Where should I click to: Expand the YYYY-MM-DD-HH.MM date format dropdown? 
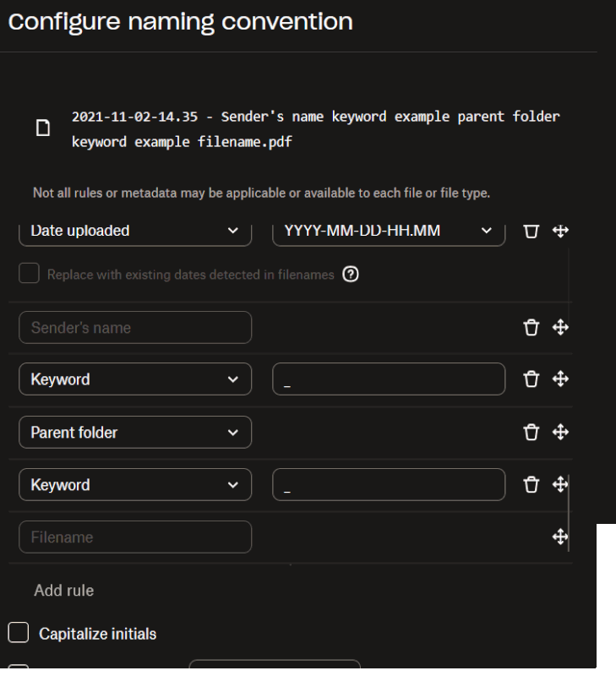point(389,231)
